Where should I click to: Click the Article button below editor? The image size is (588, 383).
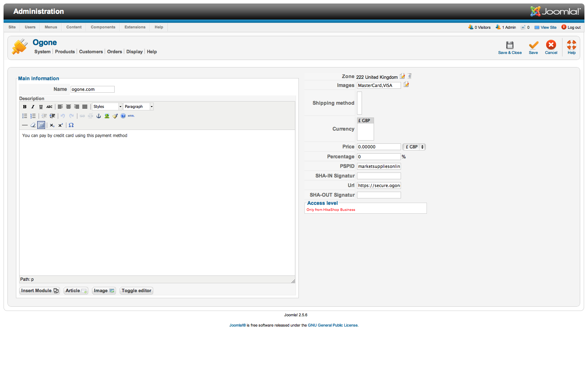coord(76,291)
